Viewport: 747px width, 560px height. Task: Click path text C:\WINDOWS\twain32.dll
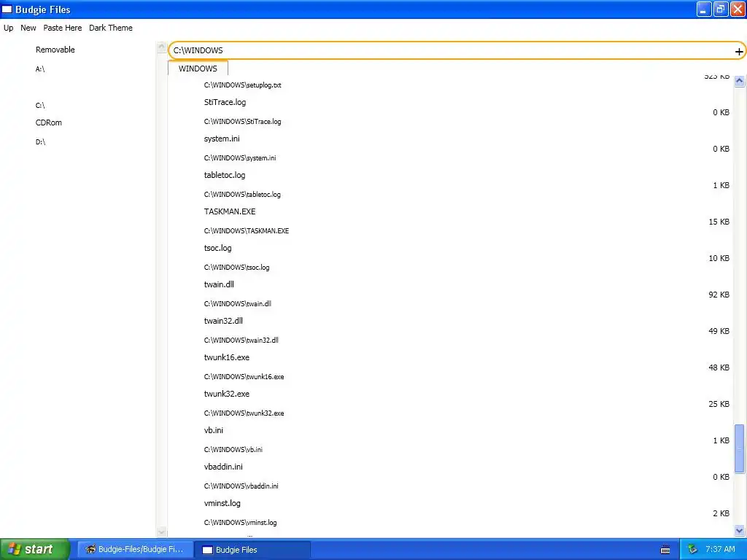pyautogui.click(x=241, y=340)
